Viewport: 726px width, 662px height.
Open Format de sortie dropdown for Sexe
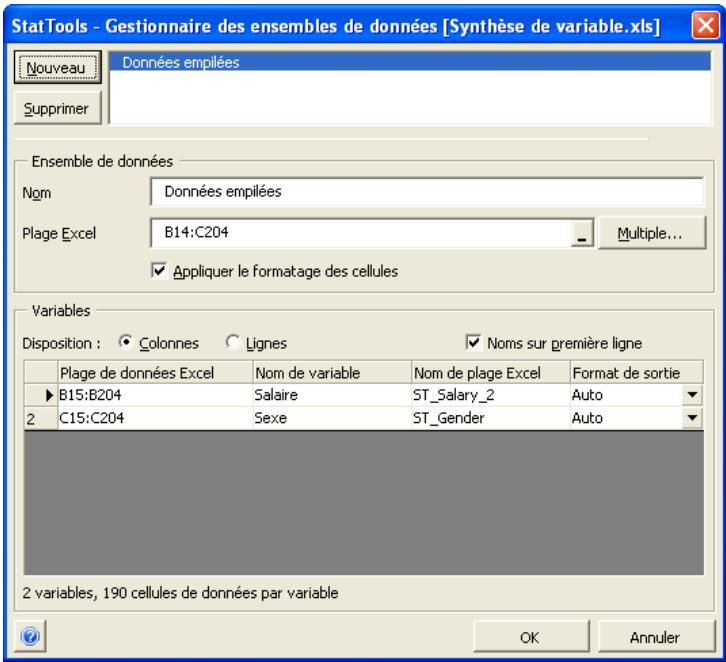pos(692,418)
